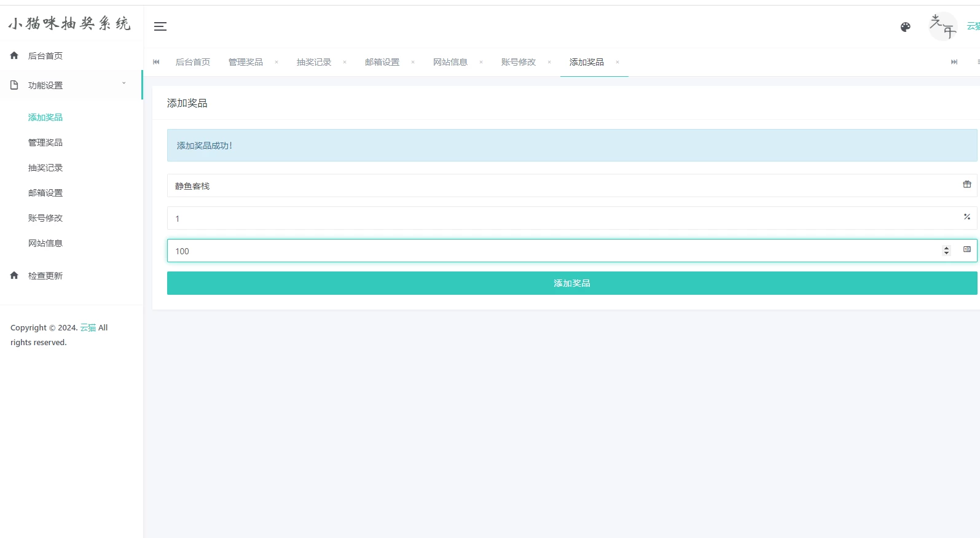Click the gift icon in prize name field
This screenshot has height=538, width=980.
click(x=966, y=184)
